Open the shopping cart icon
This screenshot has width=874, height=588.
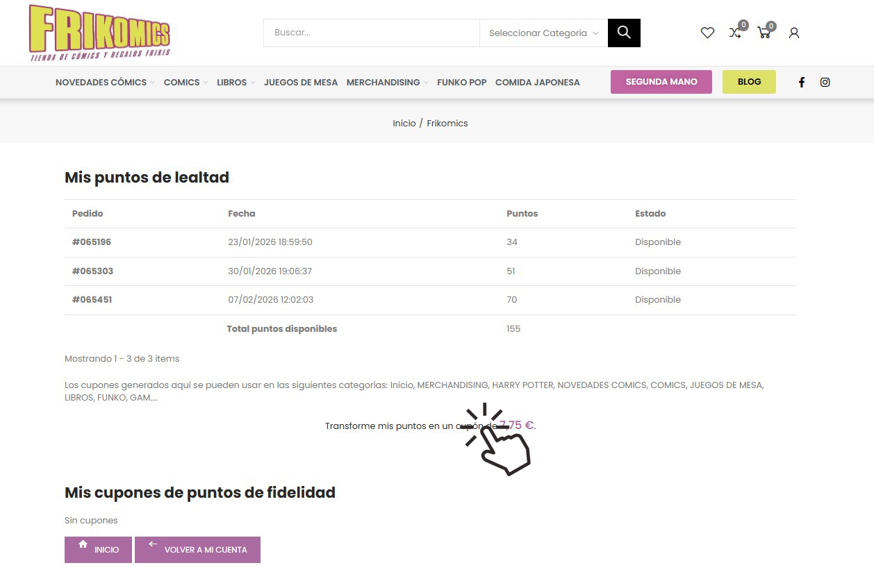tap(764, 33)
